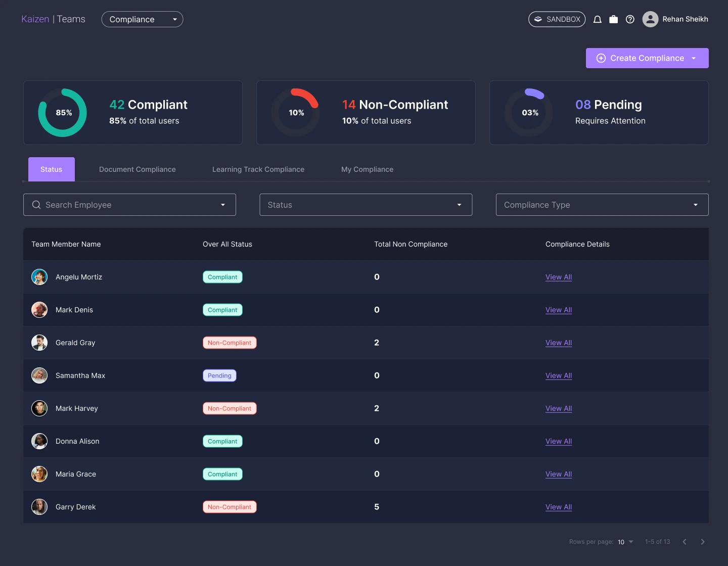Click the SANDBOX mode button
This screenshot has height=566, width=728.
pyautogui.click(x=557, y=19)
